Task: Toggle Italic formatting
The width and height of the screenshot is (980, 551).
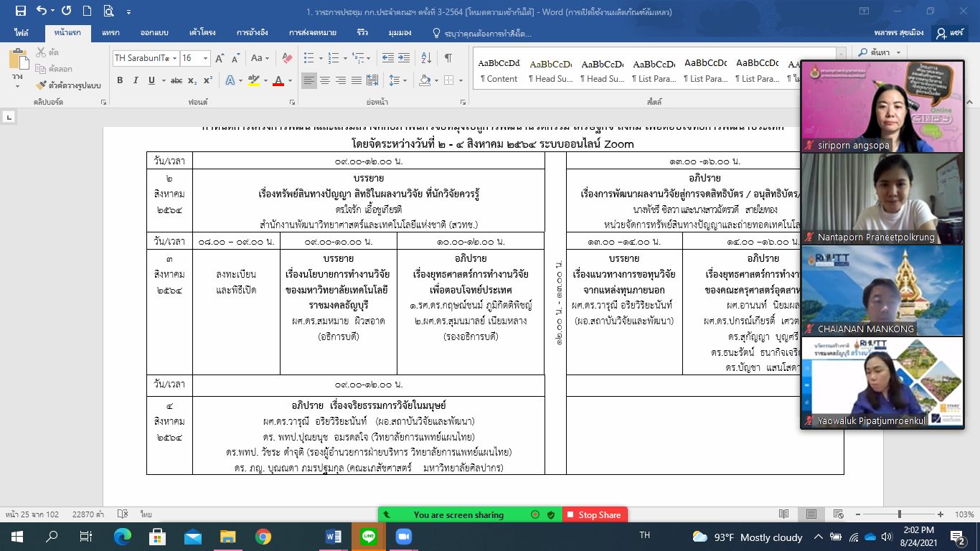Action: 136,80
